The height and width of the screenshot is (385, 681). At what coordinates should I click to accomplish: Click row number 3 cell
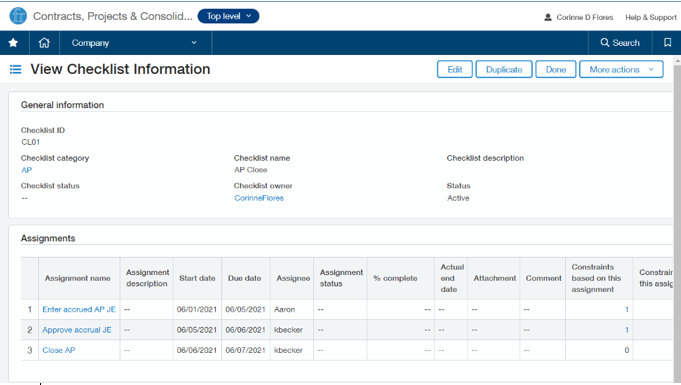(x=30, y=350)
